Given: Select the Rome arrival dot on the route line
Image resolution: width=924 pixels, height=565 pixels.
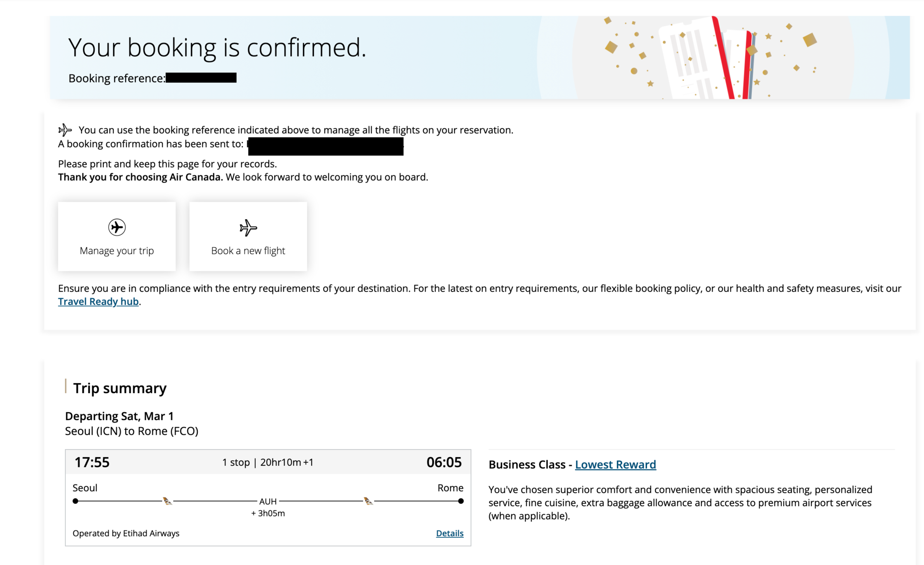Looking at the screenshot, I should pos(461,501).
